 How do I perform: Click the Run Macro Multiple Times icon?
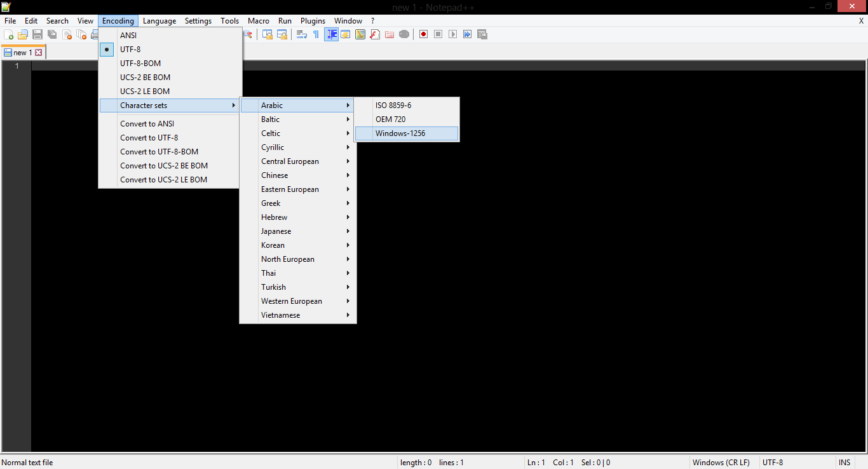pyautogui.click(x=468, y=34)
